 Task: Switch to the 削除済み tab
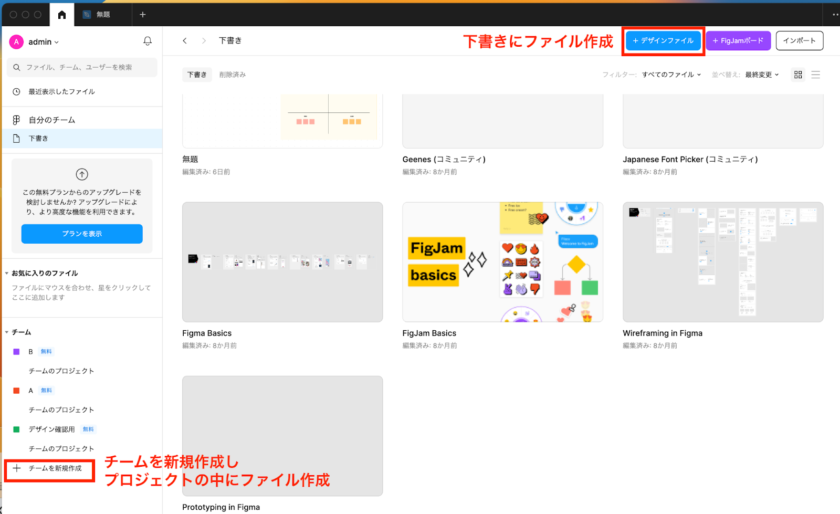click(x=232, y=75)
